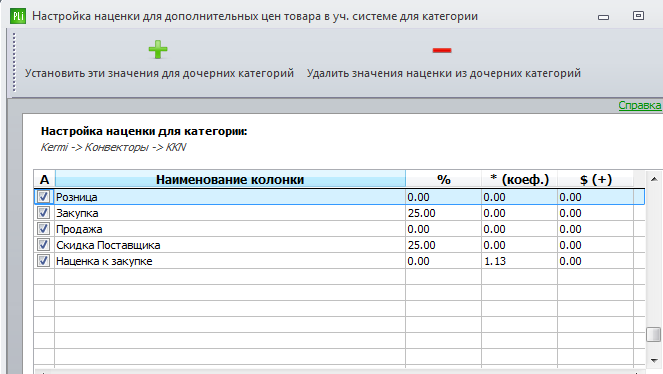Click the toolbar drag handle dots
The image size is (663, 374).
tap(14, 63)
